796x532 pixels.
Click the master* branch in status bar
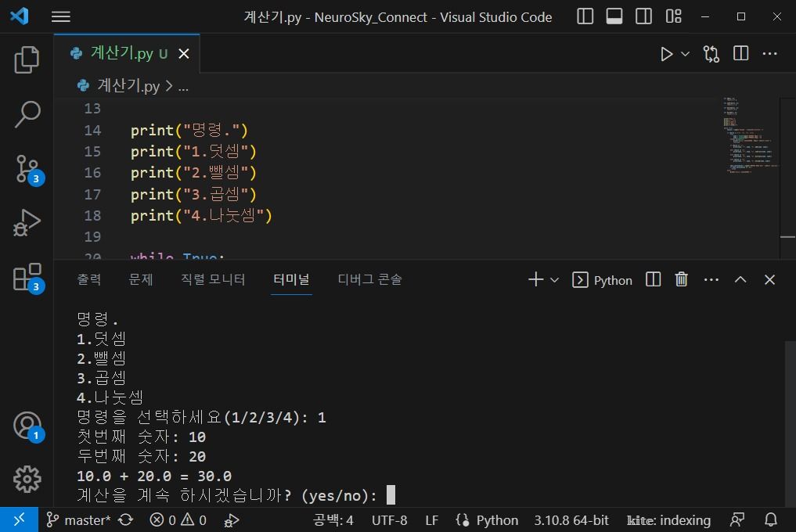pyautogui.click(x=79, y=519)
